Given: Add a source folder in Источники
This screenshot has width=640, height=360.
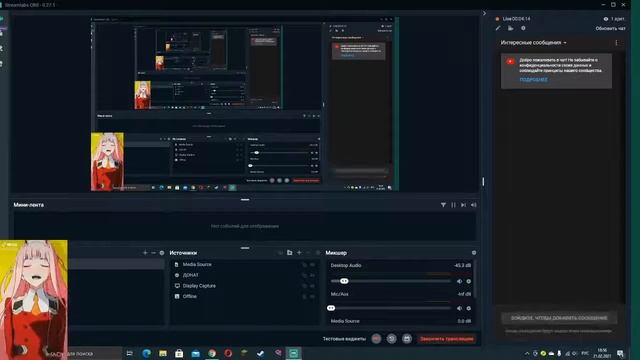Looking at the screenshot, I should (289, 253).
